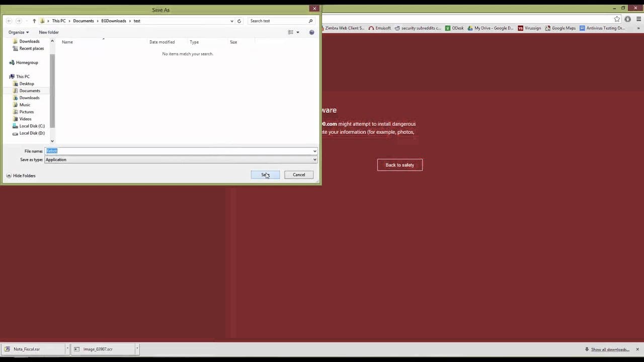Image resolution: width=644 pixels, height=362 pixels.
Task: Open security subreddits bookmark
Action: click(x=418, y=28)
